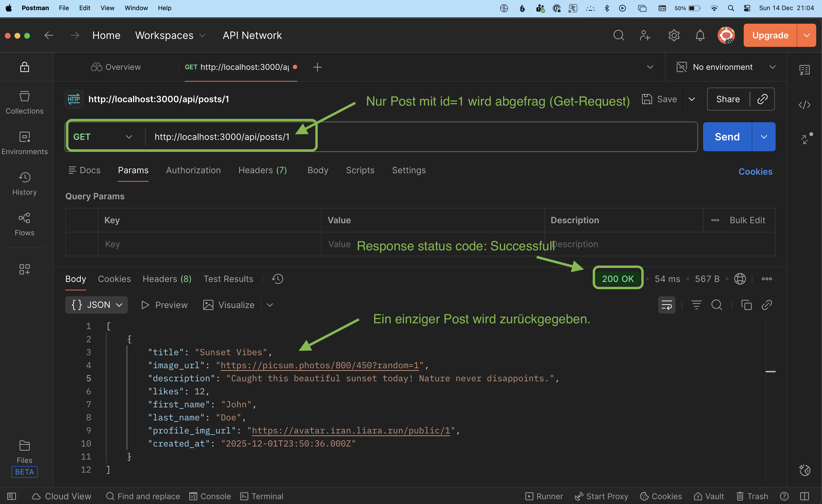822x504 pixels.
Task: Open the Flows sidebar icon
Action: pyautogui.click(x=24, y=224)
